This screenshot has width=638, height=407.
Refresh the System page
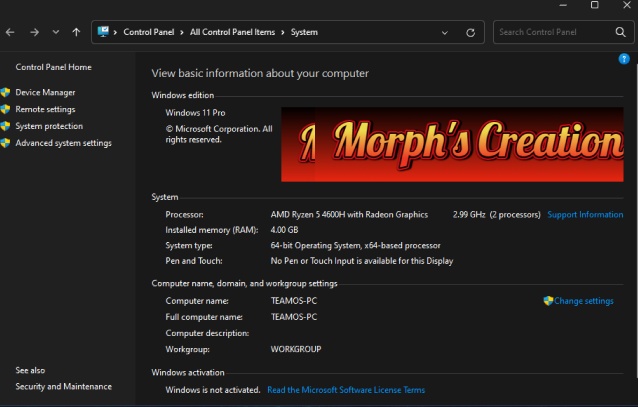(470, 33)
